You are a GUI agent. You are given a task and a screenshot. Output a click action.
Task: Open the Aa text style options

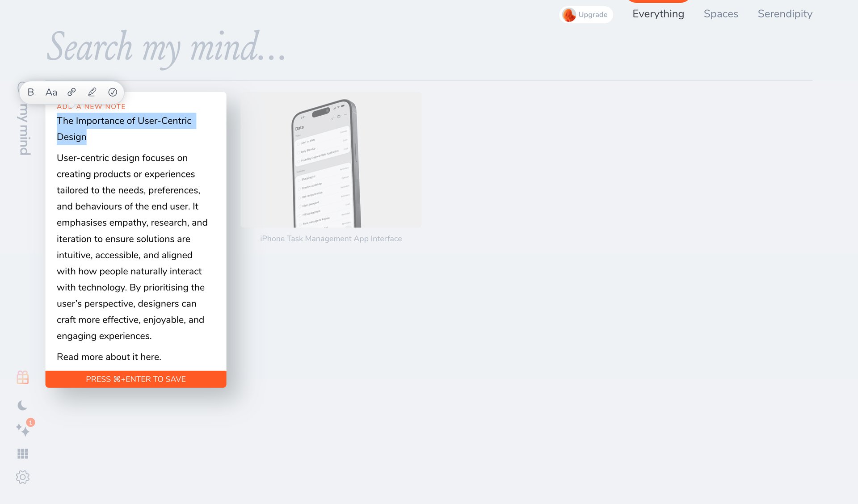[x=51, y=92]
